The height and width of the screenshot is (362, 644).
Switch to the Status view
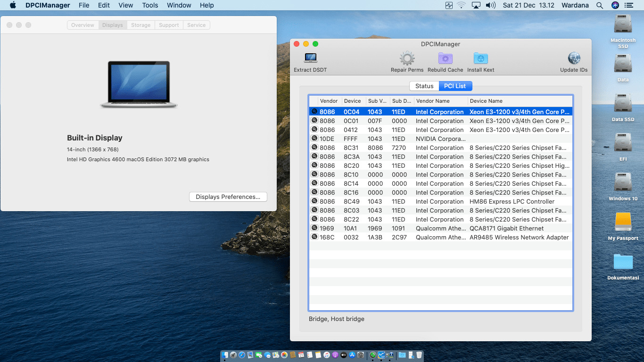(x=423, y=86)
